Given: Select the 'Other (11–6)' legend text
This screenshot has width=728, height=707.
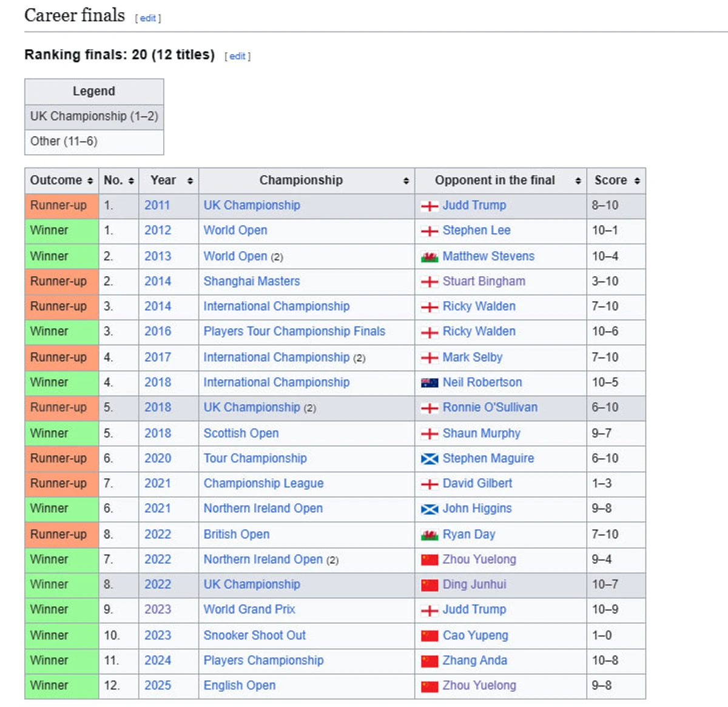Looking at the screenshot, I should click(64, 141).
